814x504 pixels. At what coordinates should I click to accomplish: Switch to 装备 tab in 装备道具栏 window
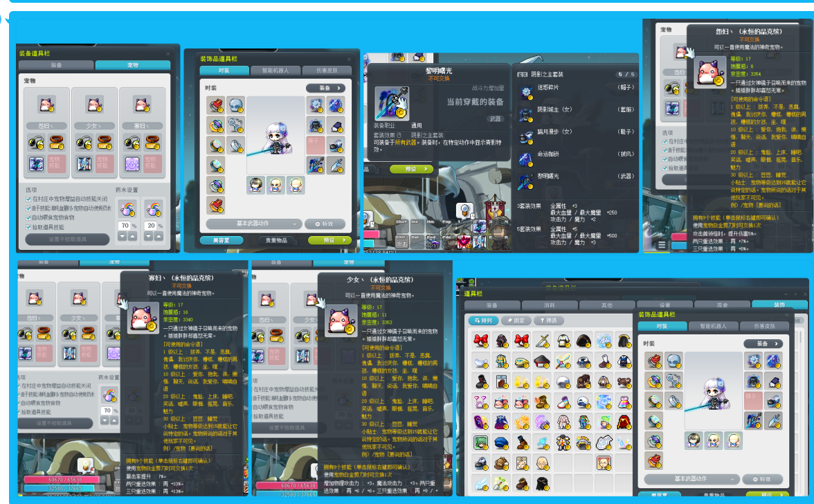point(56,65)
